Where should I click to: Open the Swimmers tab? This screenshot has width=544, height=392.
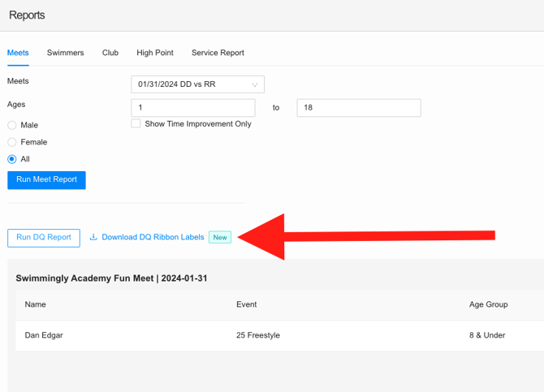tap(65, 53)
